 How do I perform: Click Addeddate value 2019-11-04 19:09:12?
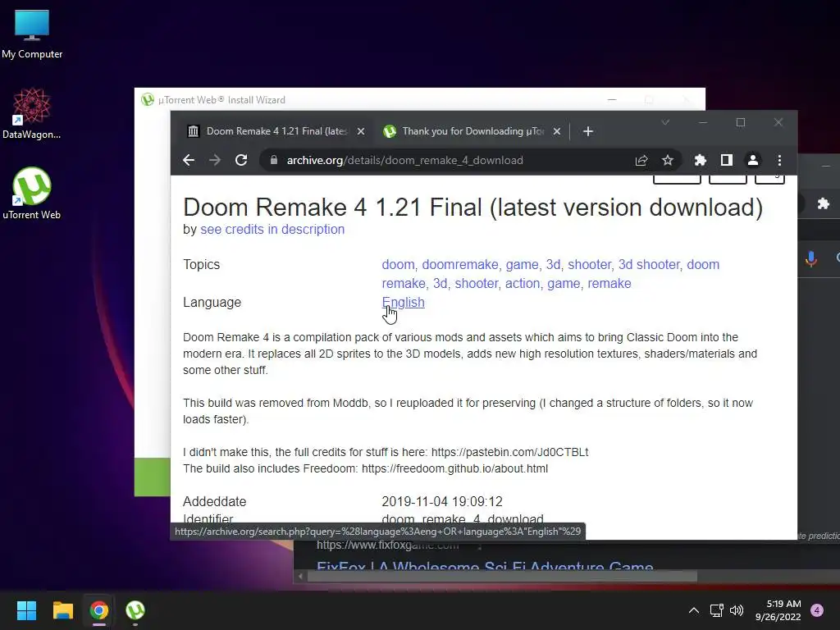click(x=442, y=501)
